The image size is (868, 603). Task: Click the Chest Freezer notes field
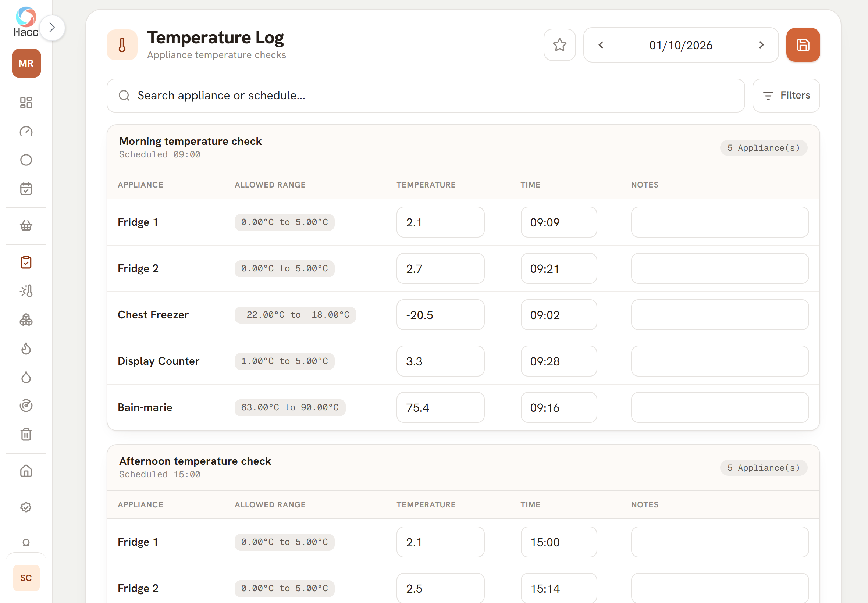[x=719, y=315]
